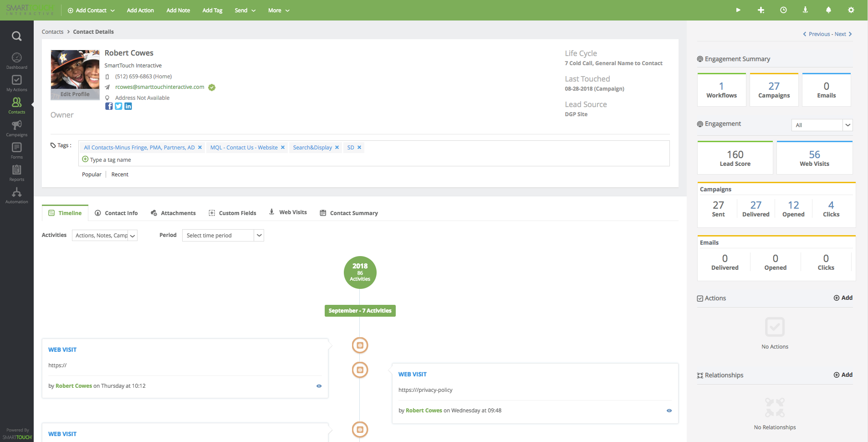868x442 pixels.
Task: Switch to Contact Info tab
Action: click(116, 213)
